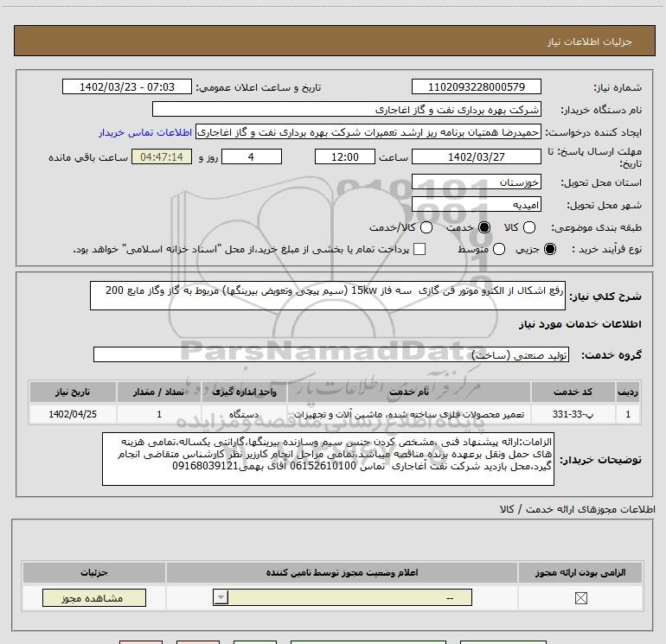666x644 pixels.
Task: Click the delivery province field خوزستان
Action: tap(476, 182)
